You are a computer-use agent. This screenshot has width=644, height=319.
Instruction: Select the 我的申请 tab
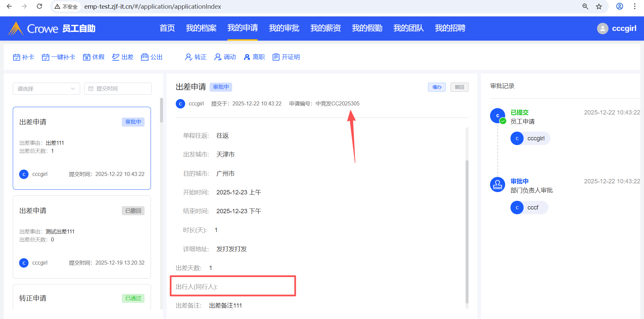click(243, 28)
